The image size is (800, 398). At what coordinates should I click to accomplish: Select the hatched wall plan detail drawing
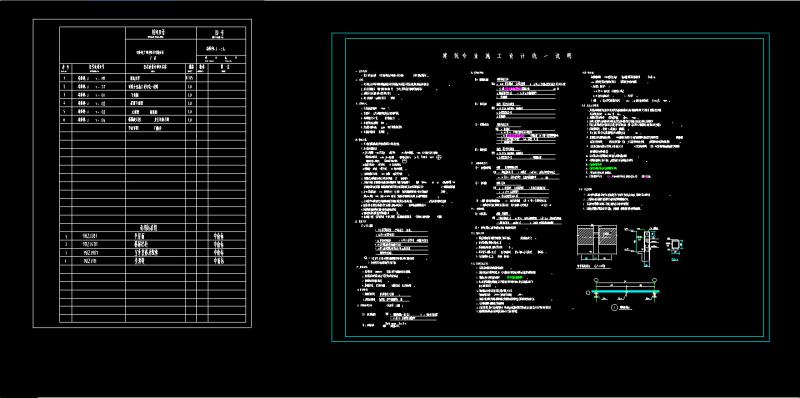tap(597, 243)
